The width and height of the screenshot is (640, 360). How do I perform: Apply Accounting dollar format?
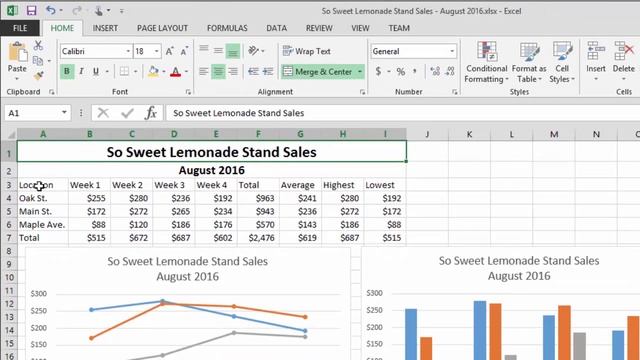click(x=378, y=72)
